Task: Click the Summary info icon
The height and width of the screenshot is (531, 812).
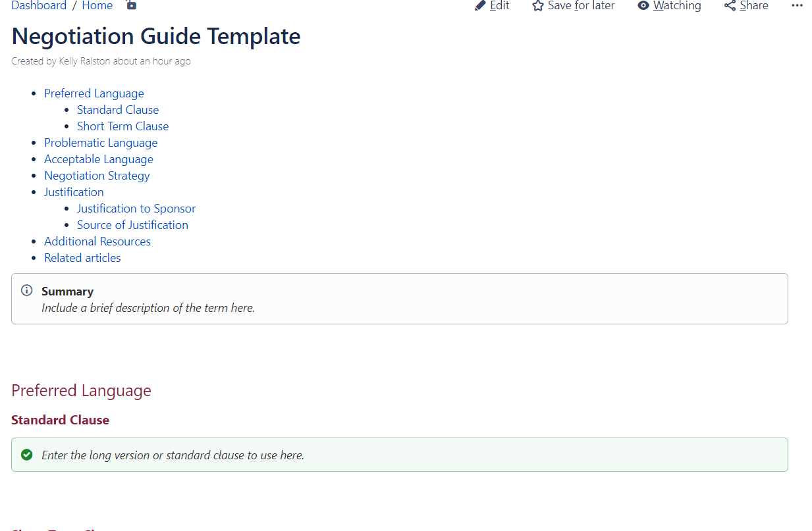Action: (x=27, y=290)
